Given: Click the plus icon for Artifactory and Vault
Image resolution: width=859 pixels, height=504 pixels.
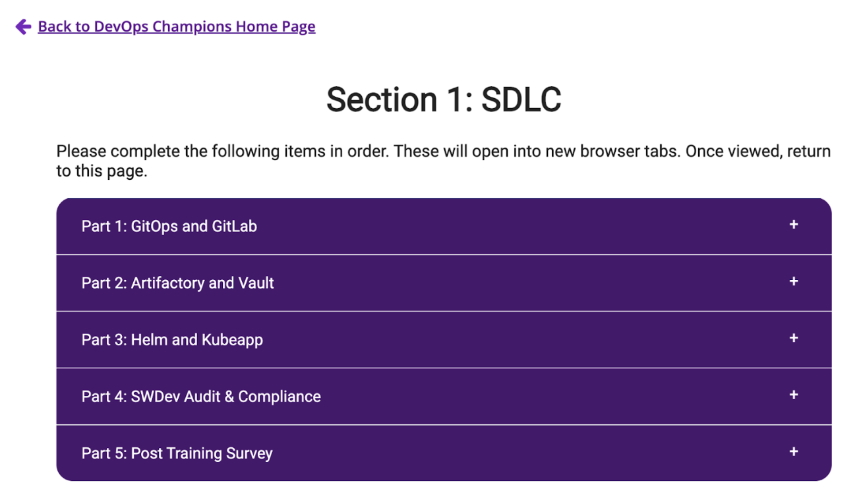Looking at the screenshot, I should (794, 281).
